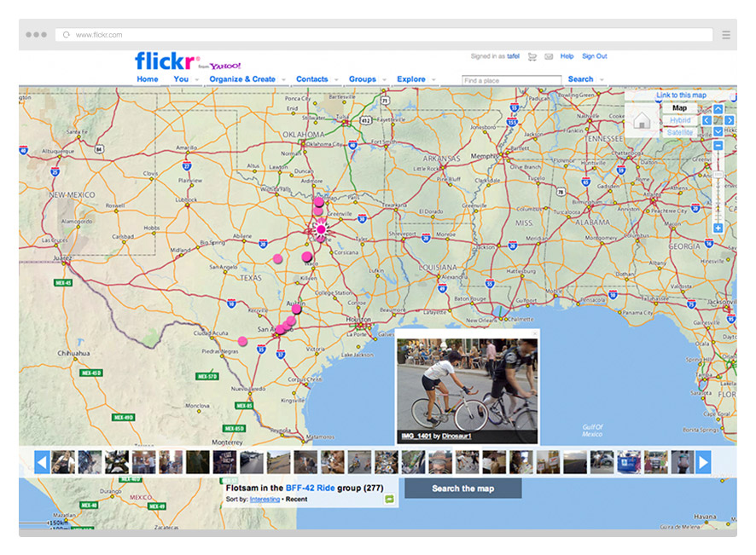Zoom in using the plus button
Screen dimensions: 756x555
(x=718, y=228)
